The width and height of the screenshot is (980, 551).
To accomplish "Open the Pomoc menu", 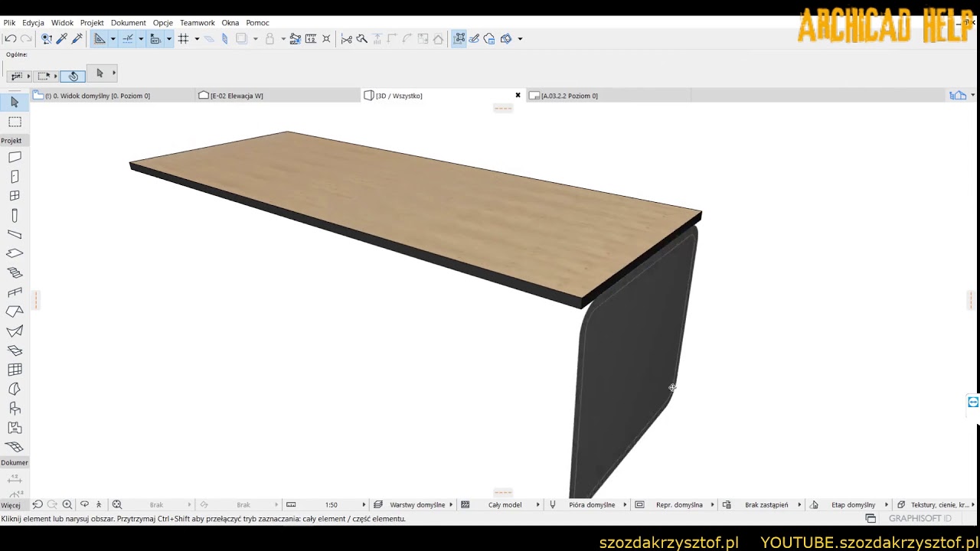I will (x=257, y=23).
